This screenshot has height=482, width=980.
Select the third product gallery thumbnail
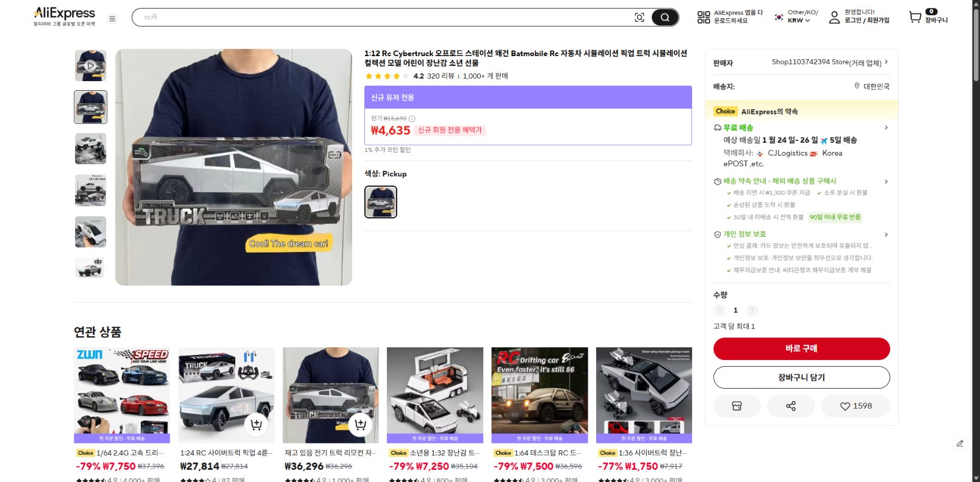click(x=90, y=149)
